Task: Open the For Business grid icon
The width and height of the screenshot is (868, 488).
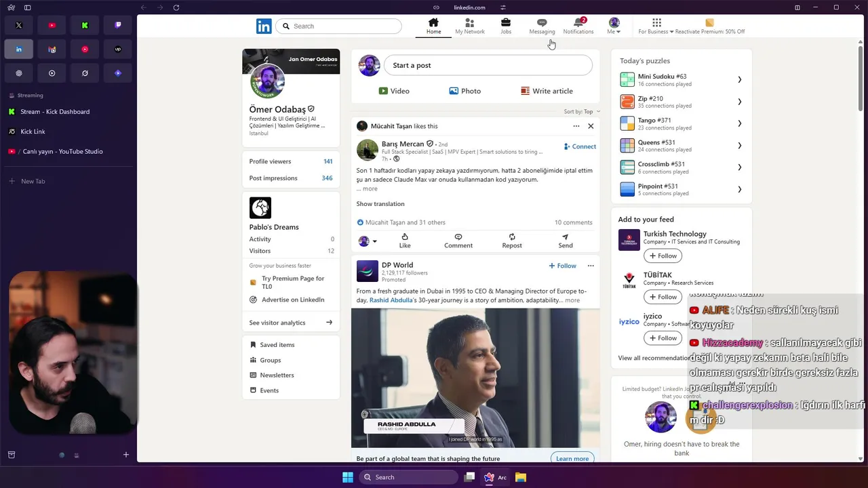Action: (656, 22)
